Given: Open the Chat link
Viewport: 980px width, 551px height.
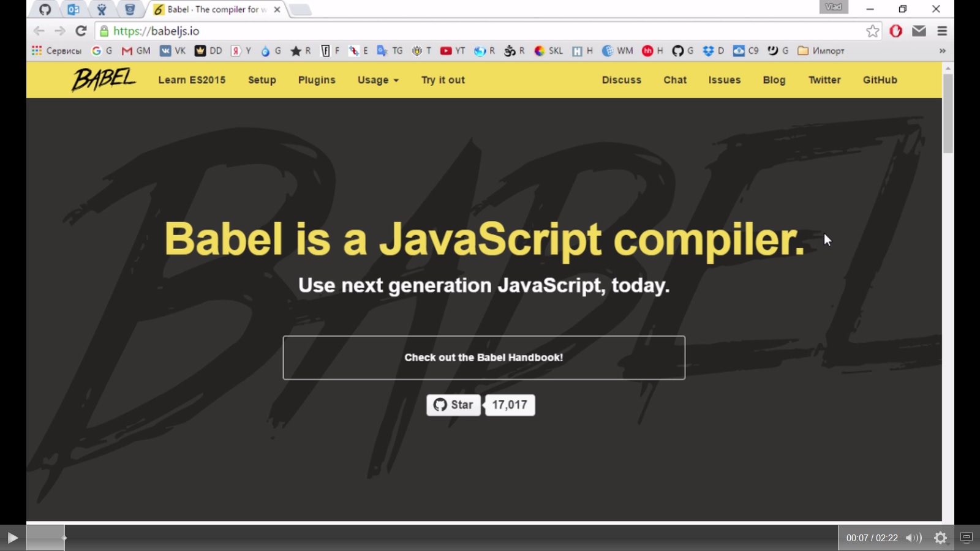Looking at the screenshot, I should (675, 80).
